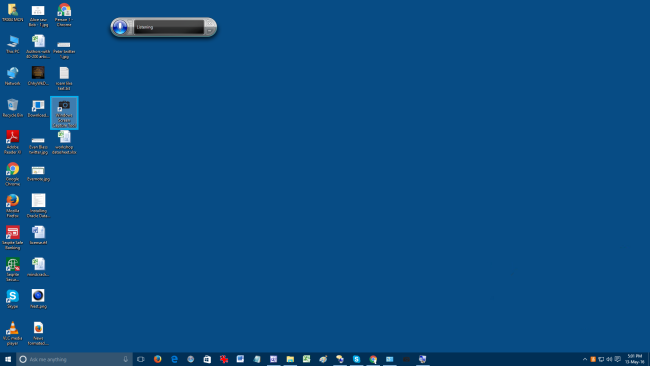
Task: Select the Authors with spreadsheet file
Action: [39, 47]
